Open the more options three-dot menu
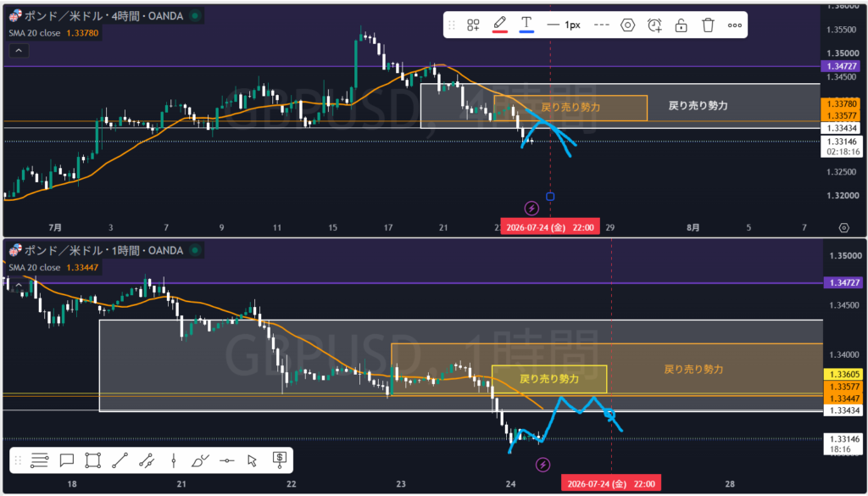This screenshot has width=868, height=496. pos(735,25)
